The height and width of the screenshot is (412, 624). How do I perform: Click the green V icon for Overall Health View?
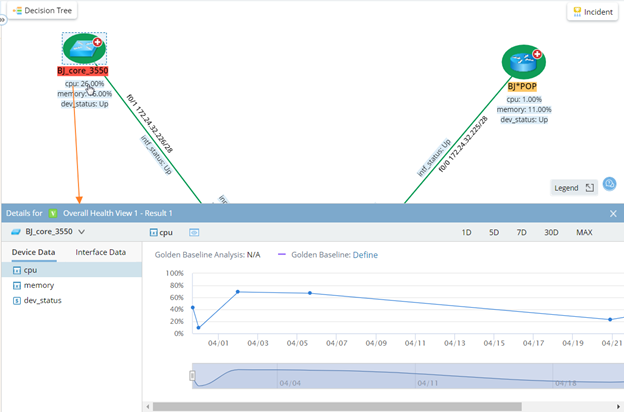click(53, 213)
